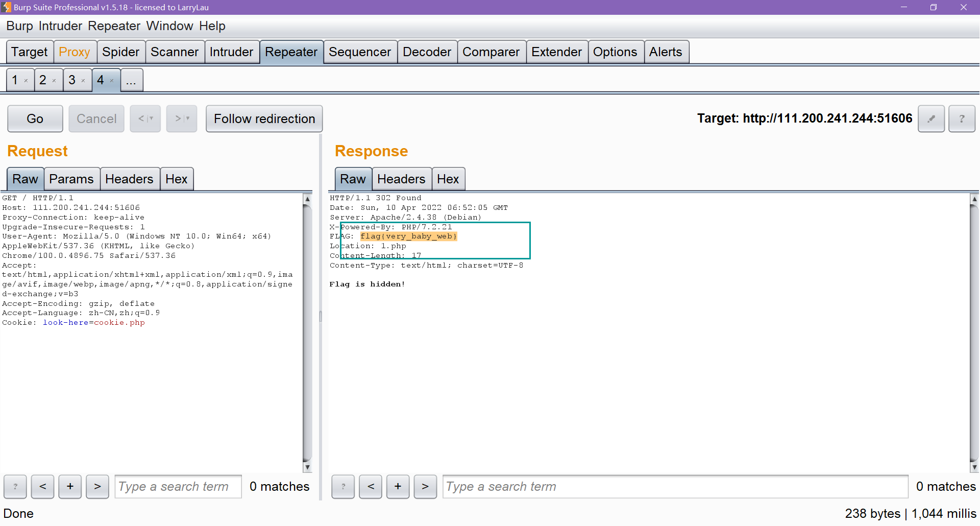The width and height of the screenshot is (980, 526).
Task: Click request search help question icon
Action: pyautogui.click(x=15, y=487)
